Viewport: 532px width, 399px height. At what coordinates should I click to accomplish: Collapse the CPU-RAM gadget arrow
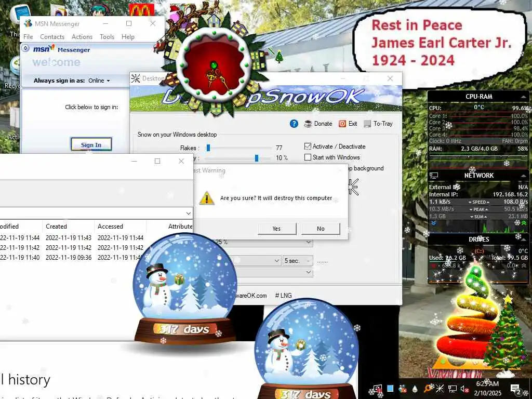[524, 97]
